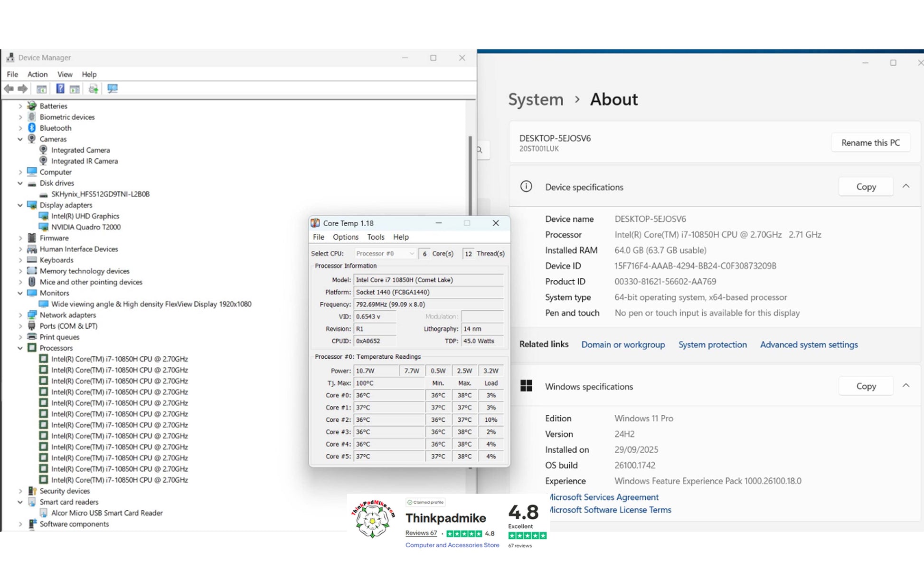Click the blue question mark Help icon
Screen dimensions: 924x581
pos(60,89)
